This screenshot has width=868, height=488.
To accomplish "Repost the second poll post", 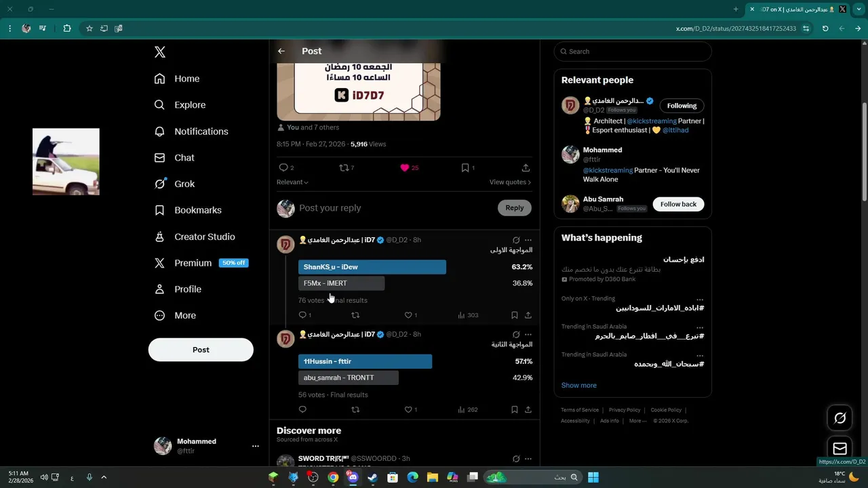I will click(355, 409).
